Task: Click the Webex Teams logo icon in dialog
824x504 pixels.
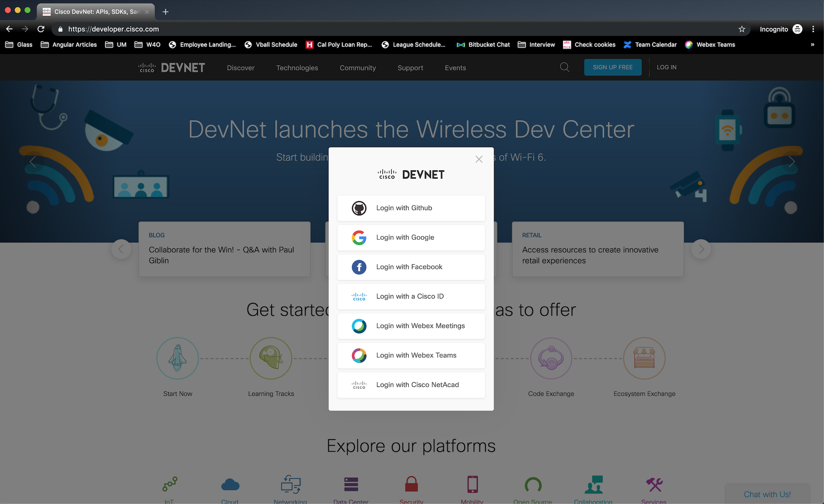Action: 359,356
